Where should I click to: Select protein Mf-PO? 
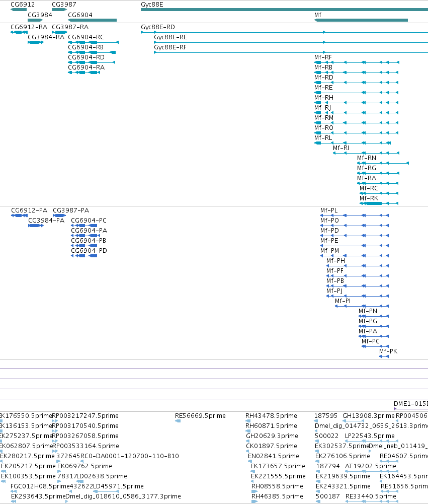pyautogui.click(x=329, y=220)
